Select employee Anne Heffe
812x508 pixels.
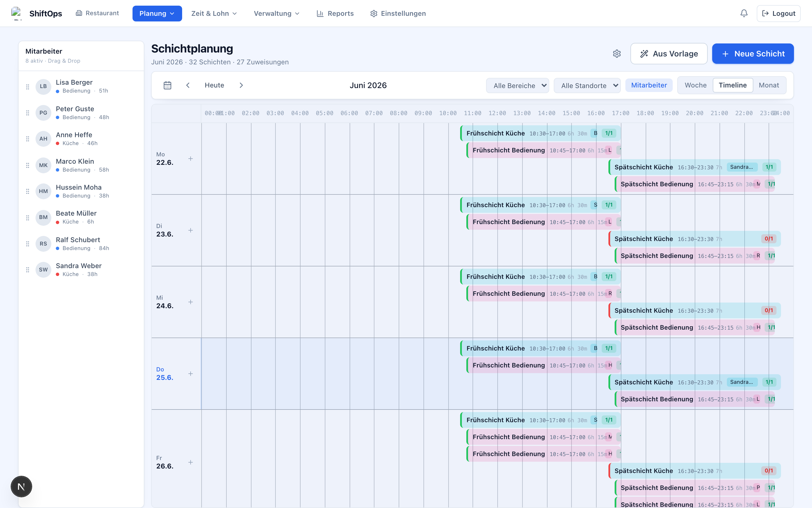[81, 139]
